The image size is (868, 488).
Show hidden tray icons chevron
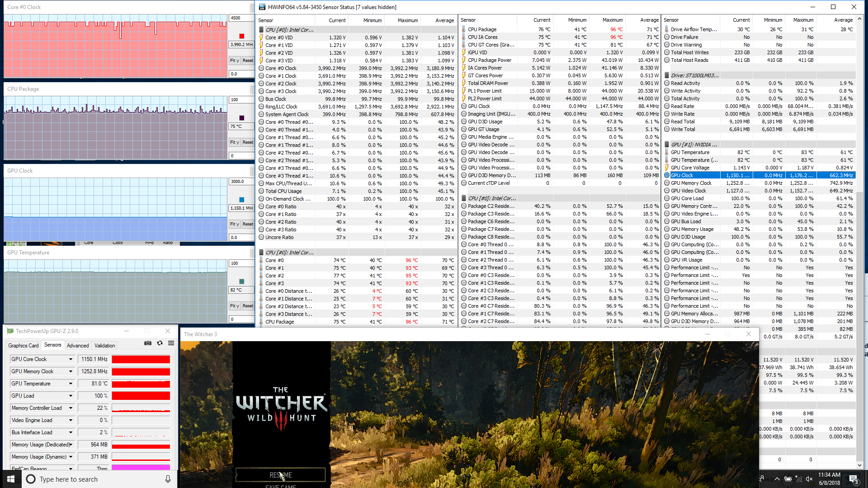[x=777, y=479]
